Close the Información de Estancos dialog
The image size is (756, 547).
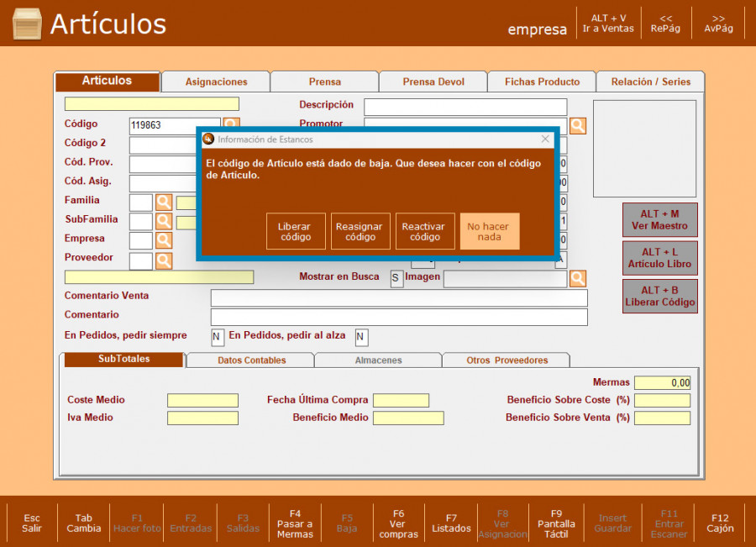click(545, 139)
